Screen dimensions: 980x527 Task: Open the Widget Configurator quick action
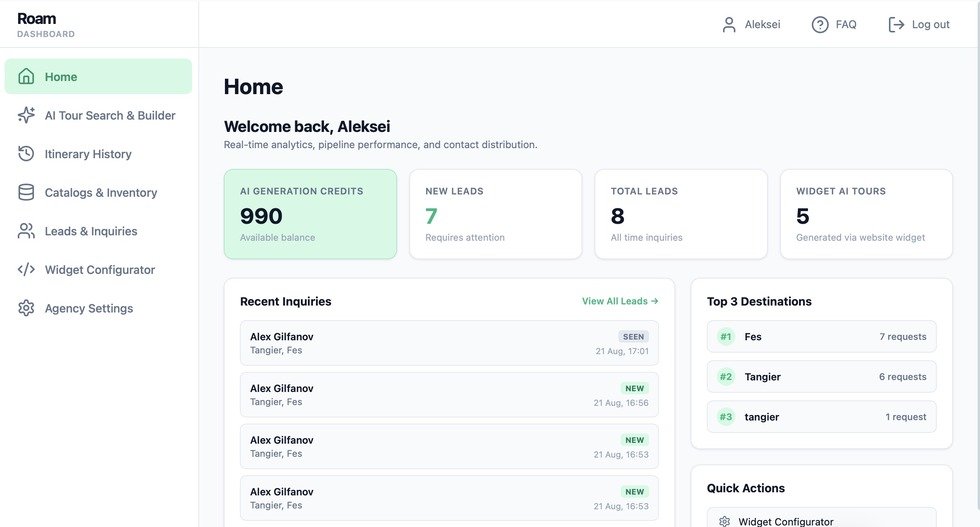pyautogui.click(x=821, y=521)
